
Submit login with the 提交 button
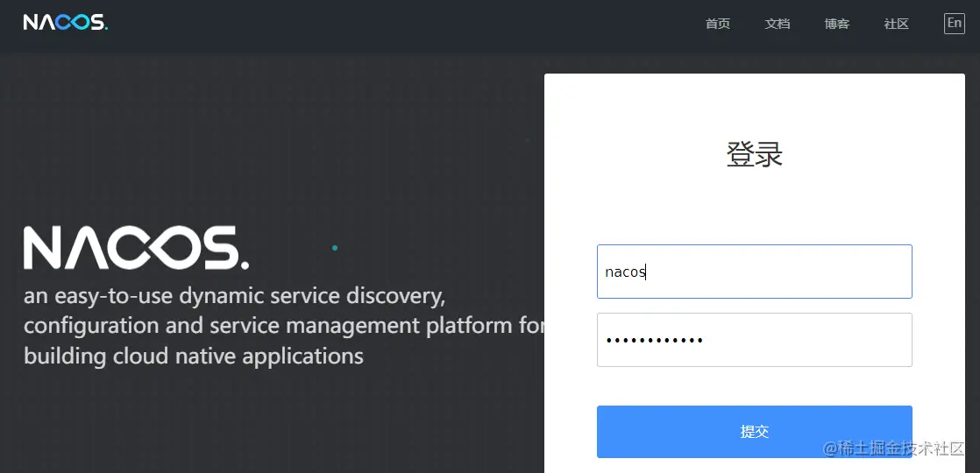[755, 432]
